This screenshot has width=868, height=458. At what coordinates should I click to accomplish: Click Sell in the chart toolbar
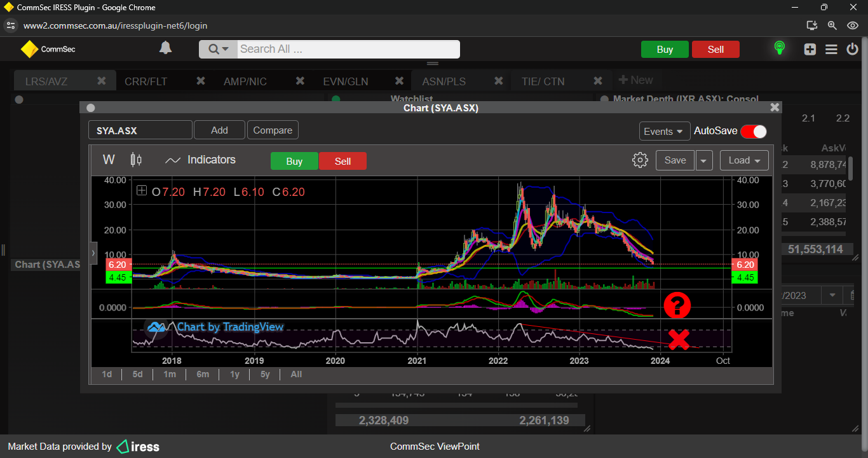coord(342,161)
